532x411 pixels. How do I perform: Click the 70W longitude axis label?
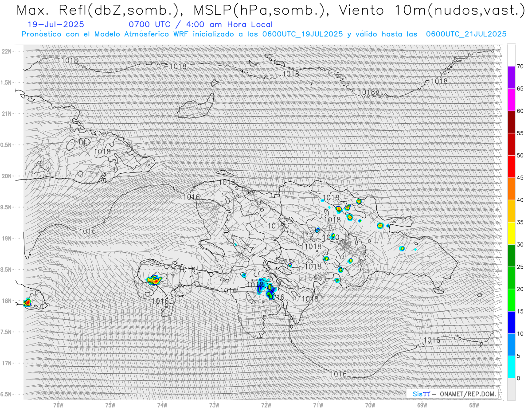tap(370, 405)
